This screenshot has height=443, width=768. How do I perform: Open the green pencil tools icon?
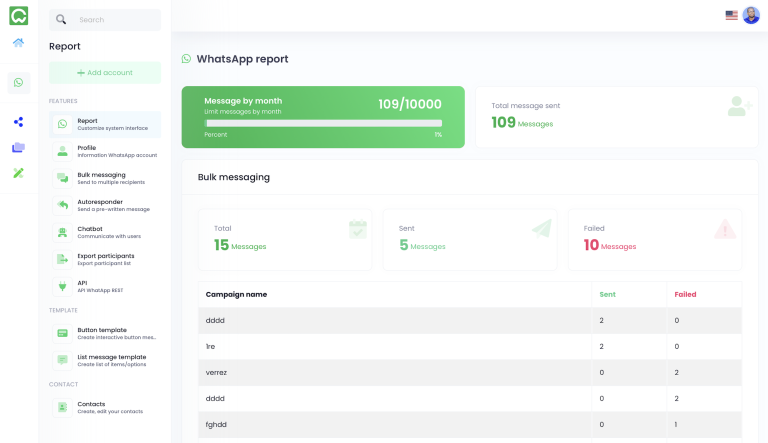pos(18,173)
